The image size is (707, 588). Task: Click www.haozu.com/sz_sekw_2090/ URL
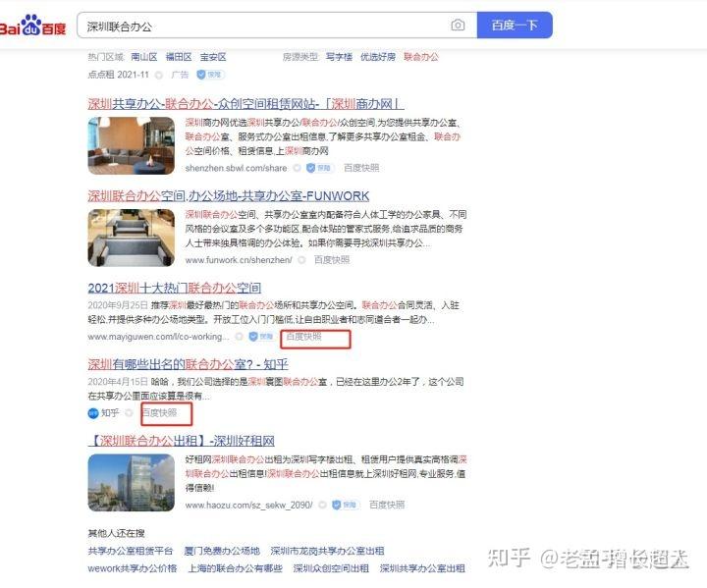[x=248, y=505]
